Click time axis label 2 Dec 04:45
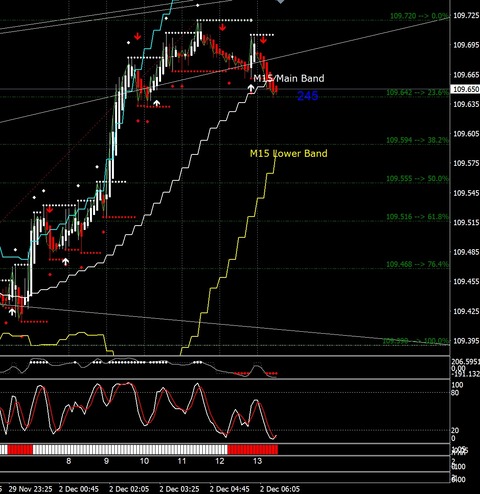Image resolution: width=480 pixels, height=494 pixels. [x=230, y=489]
